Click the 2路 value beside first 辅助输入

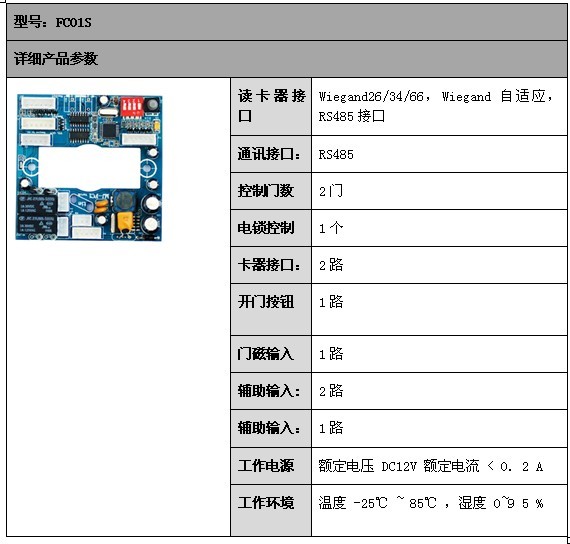coord(439,391)
